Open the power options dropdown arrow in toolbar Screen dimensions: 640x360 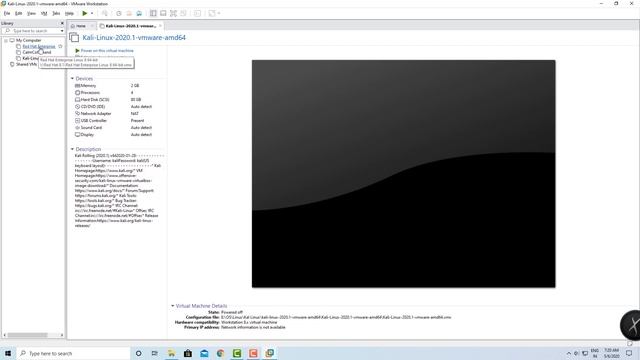pos(92,13)
